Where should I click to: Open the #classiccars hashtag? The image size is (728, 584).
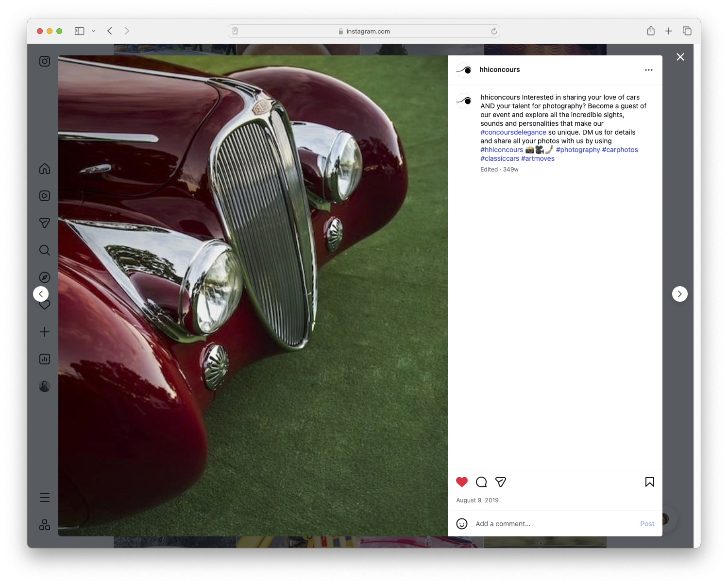tap(500, 158)
